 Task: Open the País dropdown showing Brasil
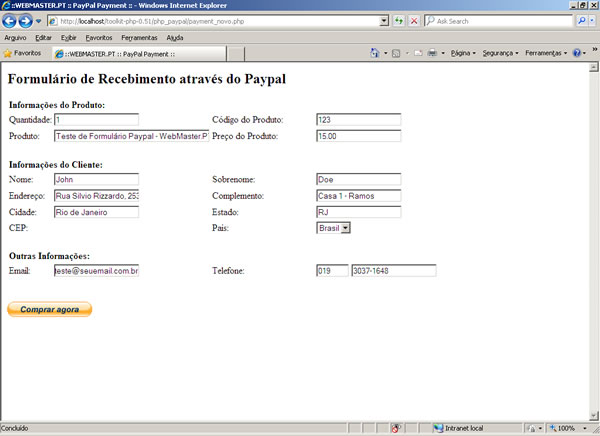coord(333,228)
